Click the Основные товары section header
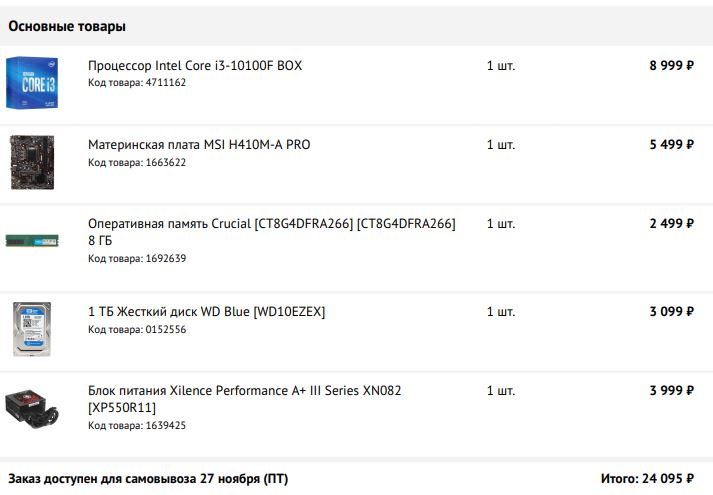This screenshot has width=713, height=495. point(67,27)
